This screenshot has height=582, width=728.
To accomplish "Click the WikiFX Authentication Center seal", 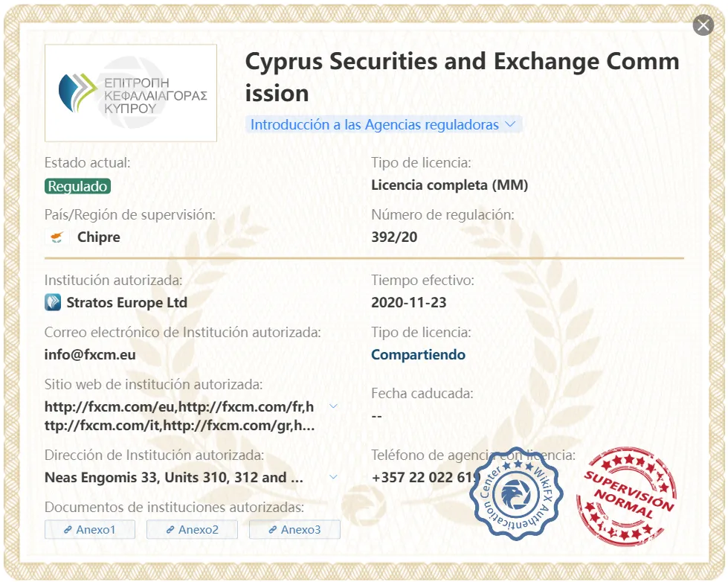I will coord(516,494).
